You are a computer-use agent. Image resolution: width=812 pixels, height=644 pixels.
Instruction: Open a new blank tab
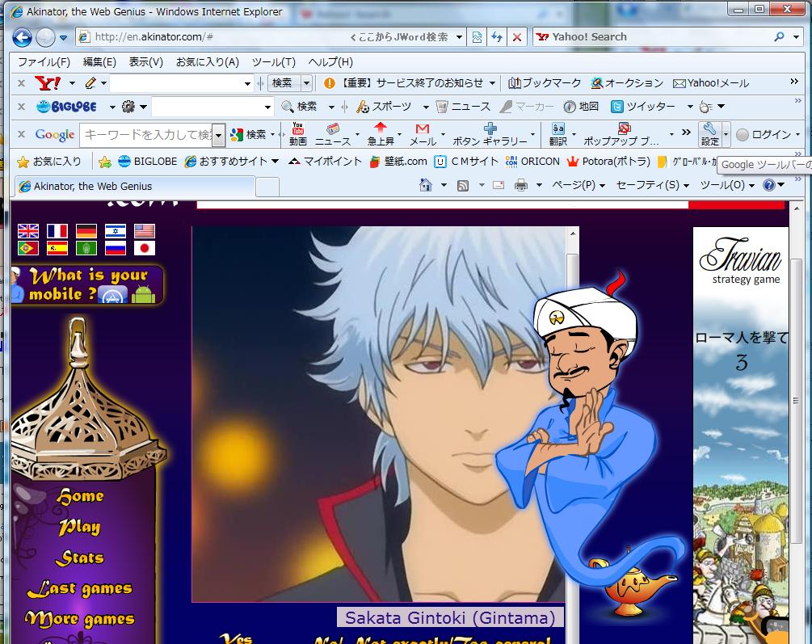point(267,187)
